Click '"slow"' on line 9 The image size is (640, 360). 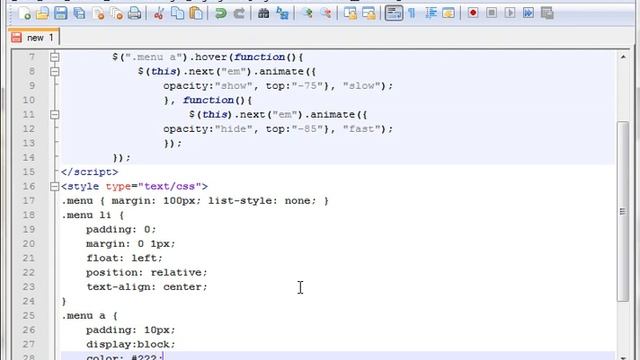[362, 86]
